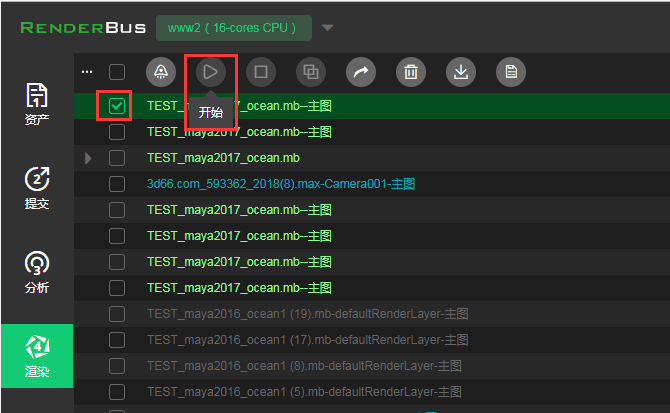Click the overlapping-squares copy icon
This screenshot has width=670, height=413.
[311, 72]
